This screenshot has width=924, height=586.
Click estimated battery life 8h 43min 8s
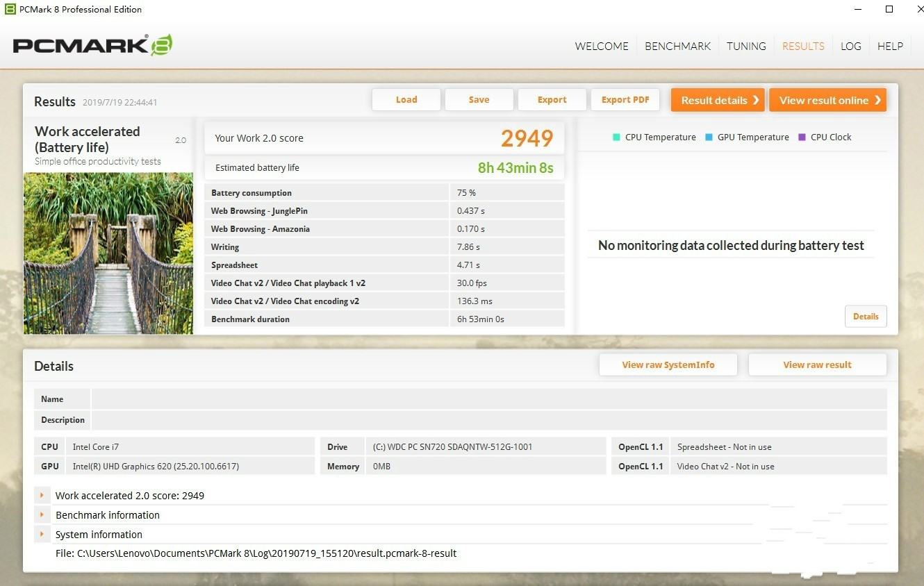pos(515,167)
